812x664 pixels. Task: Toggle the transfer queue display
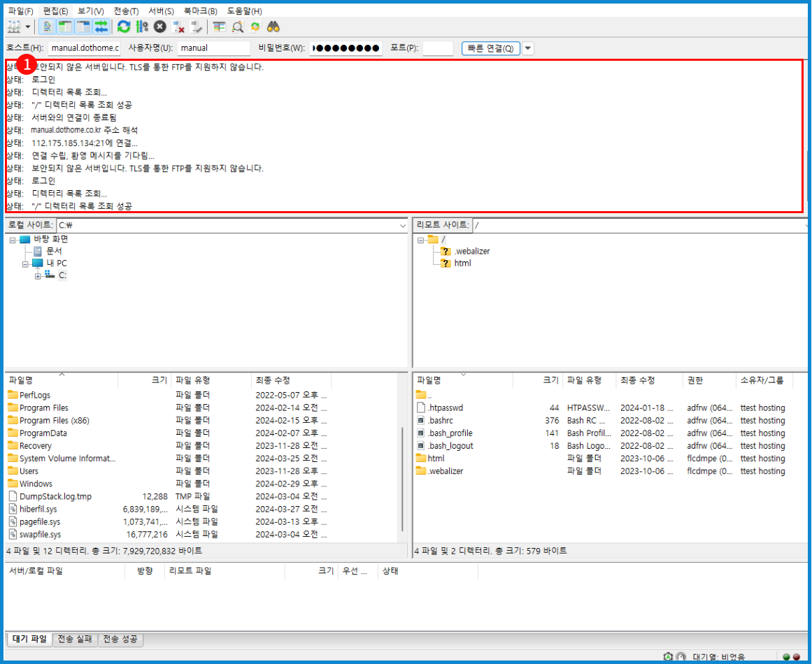tap(101, 27)
